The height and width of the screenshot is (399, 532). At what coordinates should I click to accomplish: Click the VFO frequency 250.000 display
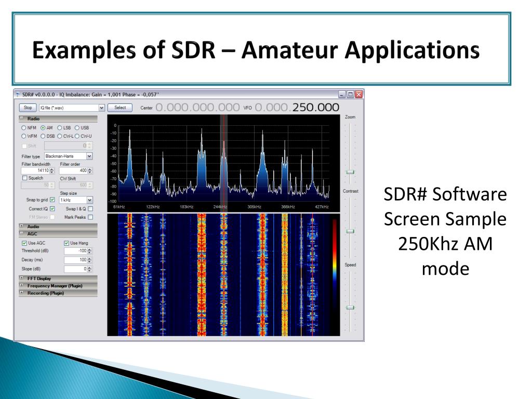click(x=297, y=108)
